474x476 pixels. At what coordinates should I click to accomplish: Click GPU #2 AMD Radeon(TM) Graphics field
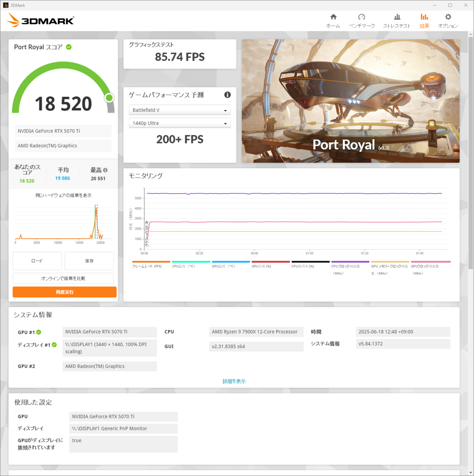tap(110, 366)
